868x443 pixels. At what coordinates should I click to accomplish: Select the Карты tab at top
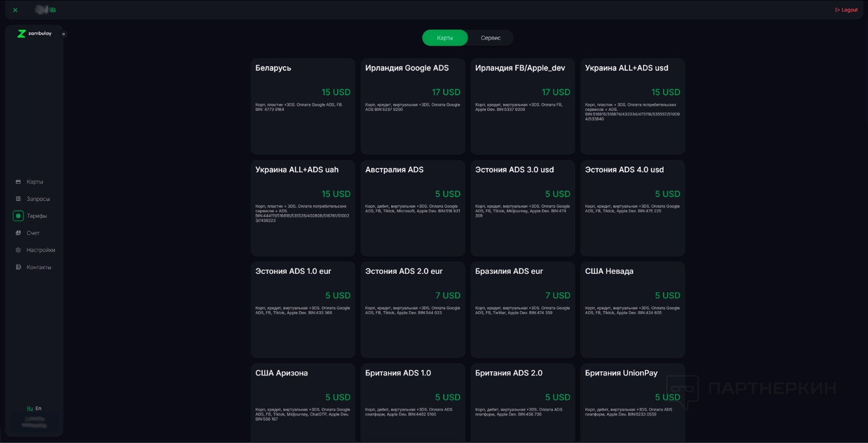[445, 38]
